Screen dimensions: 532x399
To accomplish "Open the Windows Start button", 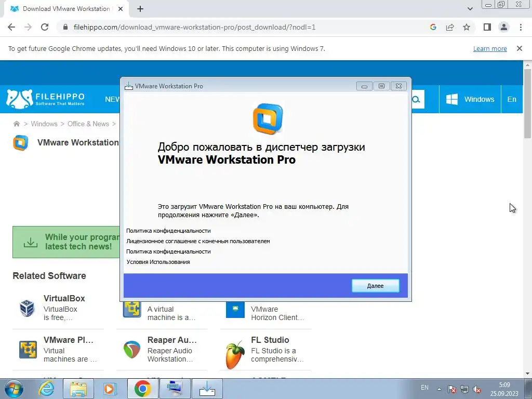I will tap(14, 389).
